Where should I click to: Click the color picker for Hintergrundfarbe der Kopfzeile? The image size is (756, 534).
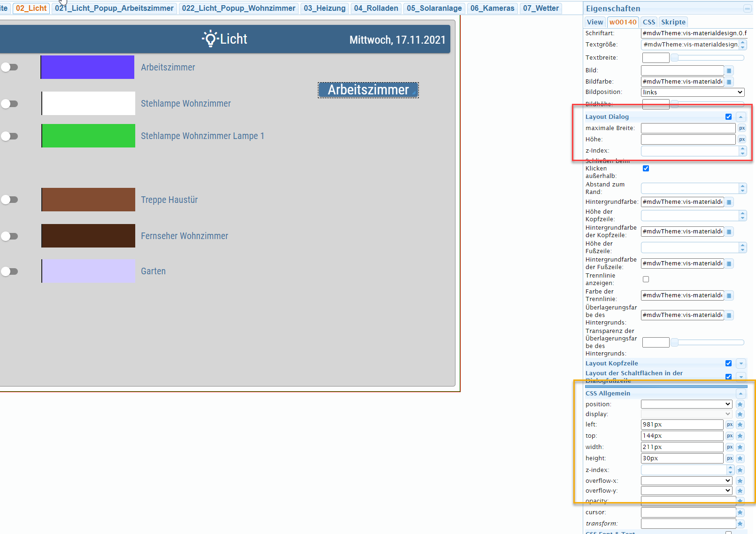pos(729,232)
